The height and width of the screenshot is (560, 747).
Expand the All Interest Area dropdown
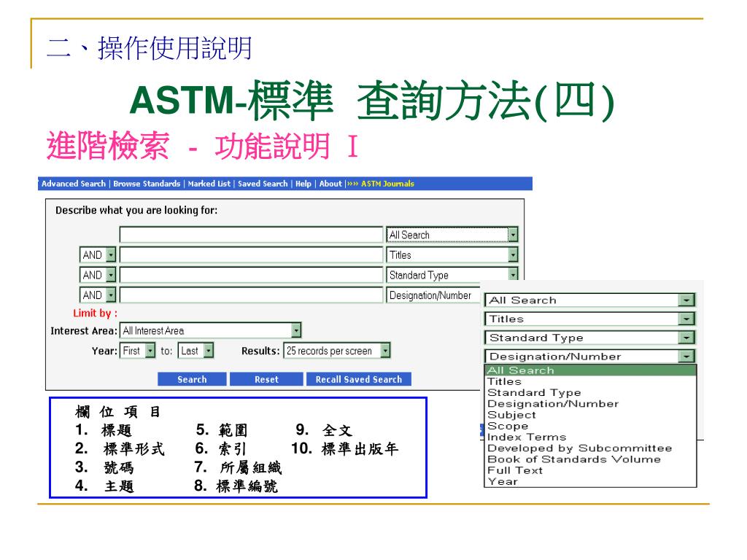[x=210, y=330]
